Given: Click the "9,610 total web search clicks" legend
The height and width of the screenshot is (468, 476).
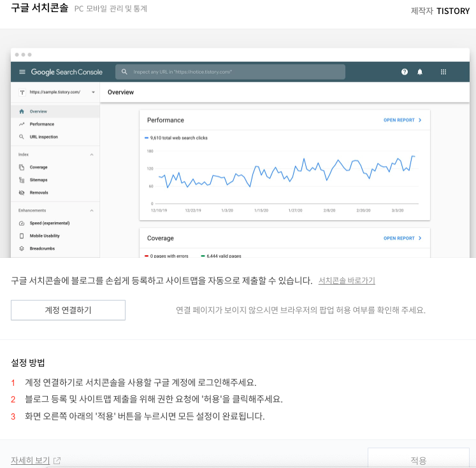Looking at the screenshot, I should pos(176,138).
